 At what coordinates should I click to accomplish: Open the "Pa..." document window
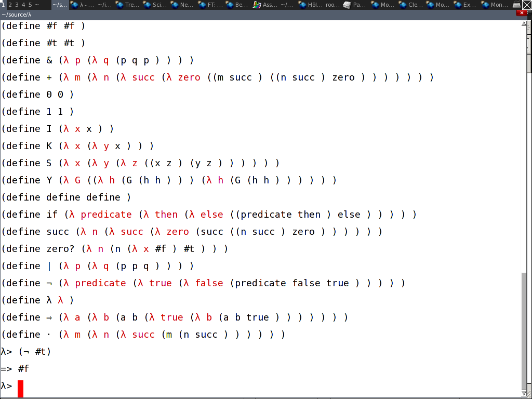tap(353, 5)
